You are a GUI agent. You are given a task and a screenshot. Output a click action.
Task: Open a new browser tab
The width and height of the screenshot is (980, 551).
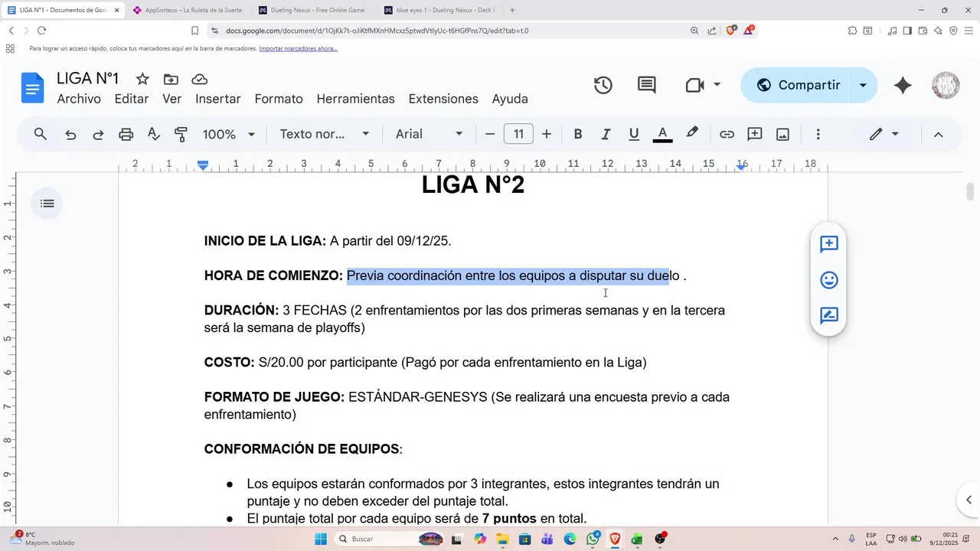[512, 10]
